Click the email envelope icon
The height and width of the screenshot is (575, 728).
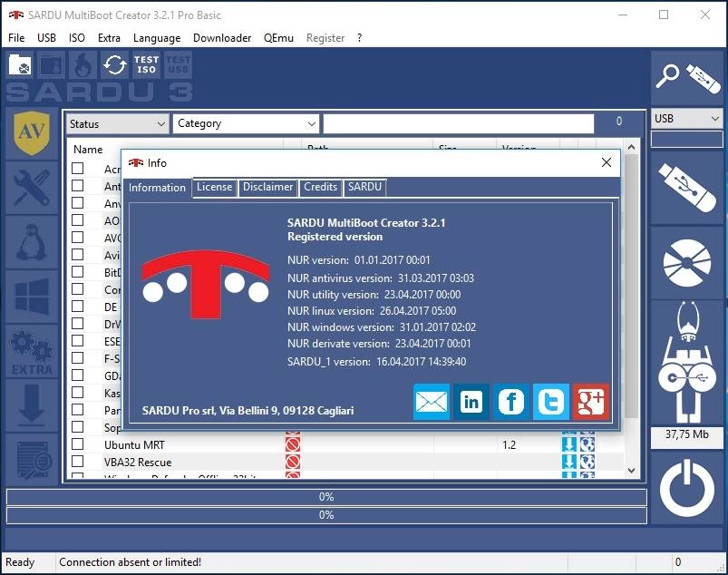click(x=432, y=402)
